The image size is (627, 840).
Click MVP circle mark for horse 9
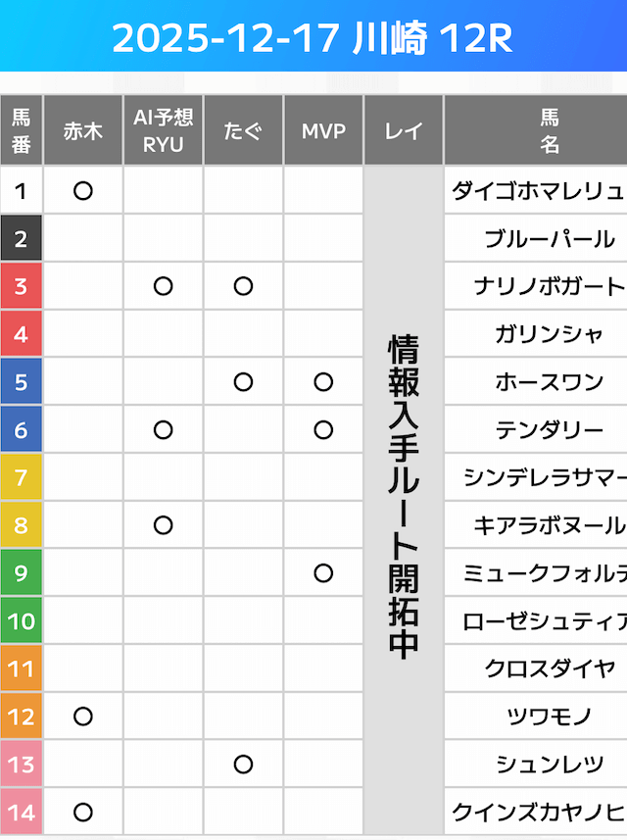(x=324, y=573)
